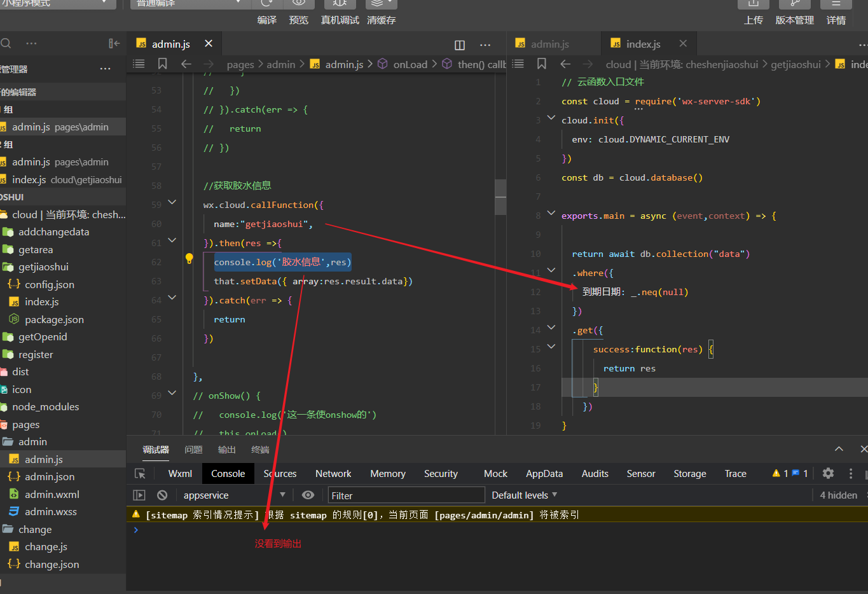Viewport: 868px width, 594px height.
Task: Navigate forward in the right editor
Action: 588,64
